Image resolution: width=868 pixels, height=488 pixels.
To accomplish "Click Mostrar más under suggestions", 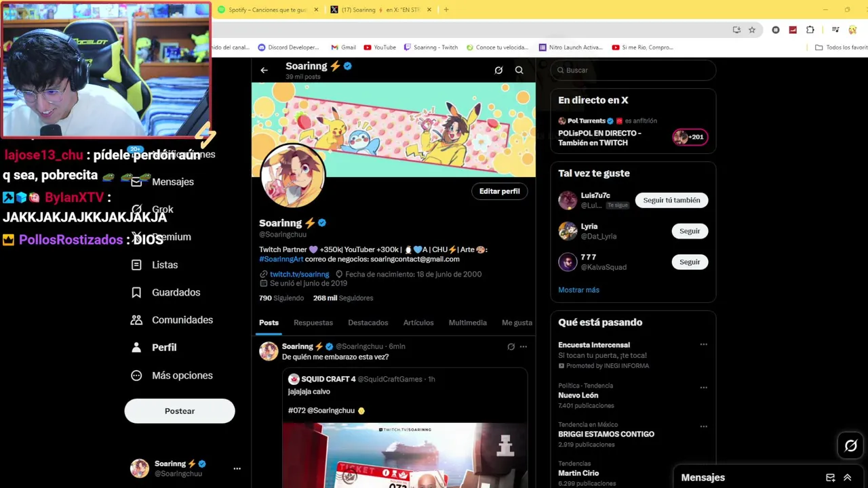I will 578,290.
